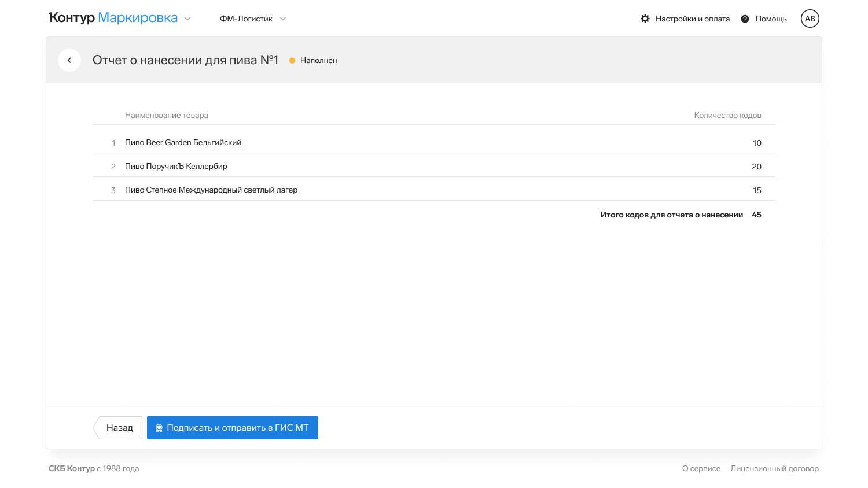Click the signature seal icon on the sign button
Screen dimensions: 868x488
(x=159, y=428)
